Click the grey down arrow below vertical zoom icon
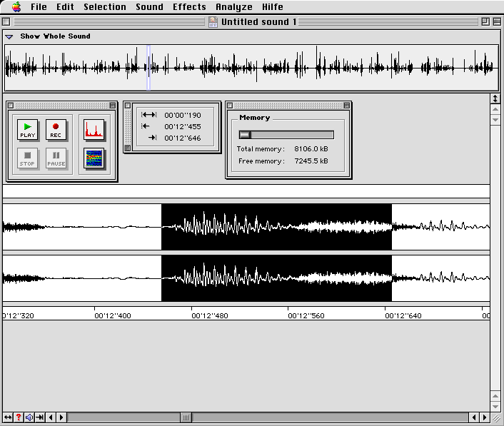 point(495,120)
